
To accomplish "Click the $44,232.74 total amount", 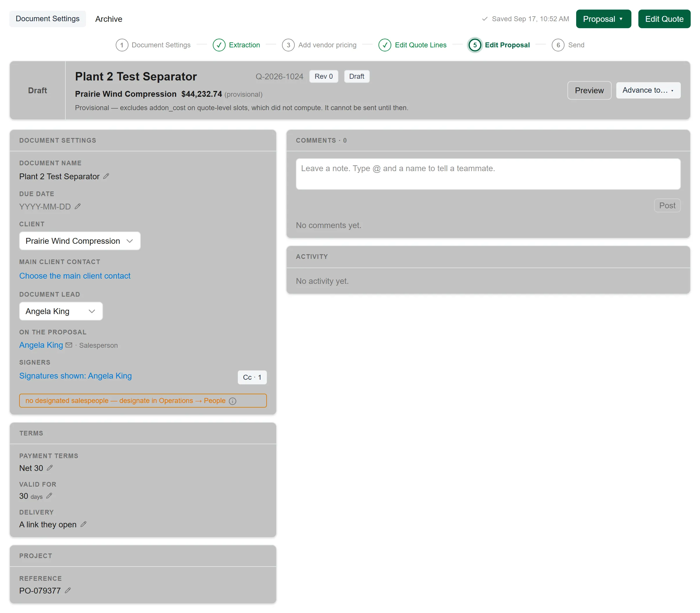I will click(202, 94).
